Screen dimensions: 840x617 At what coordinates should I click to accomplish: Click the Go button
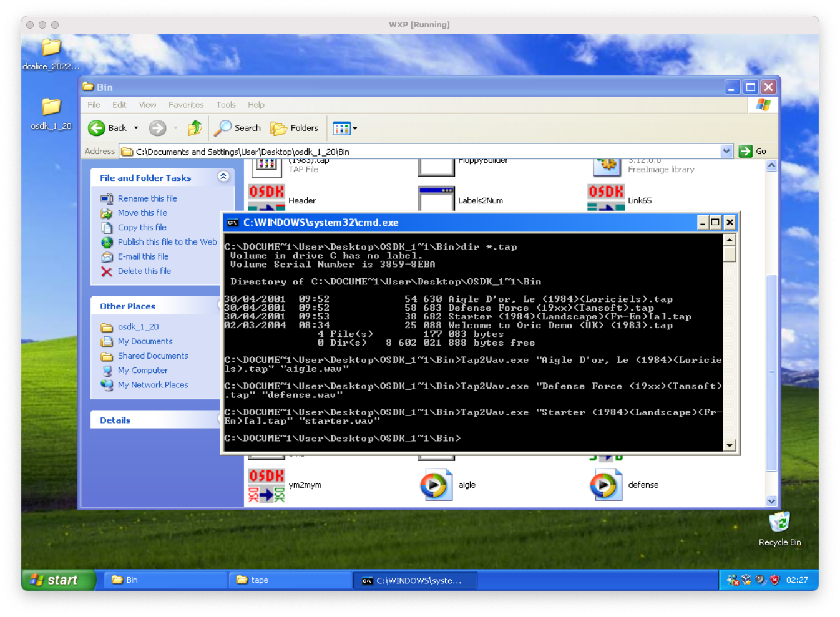(753, 151)
